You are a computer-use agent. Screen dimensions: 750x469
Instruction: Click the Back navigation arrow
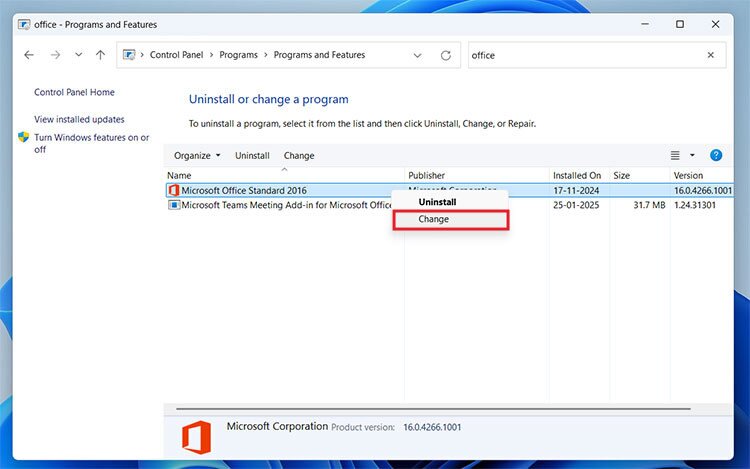tap(29, 55)
